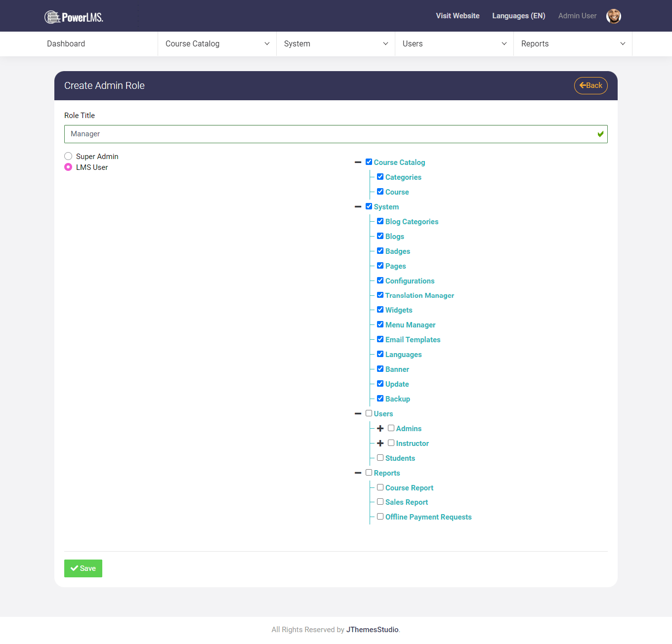Click the Save checkmark button
The image size is (672, 644).
point(74,568)
